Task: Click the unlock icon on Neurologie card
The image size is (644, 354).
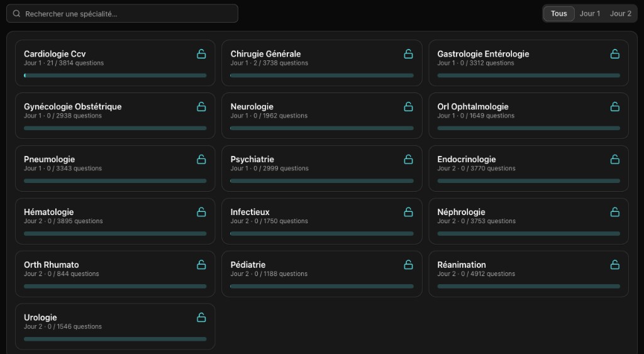Action: [408, 107]
